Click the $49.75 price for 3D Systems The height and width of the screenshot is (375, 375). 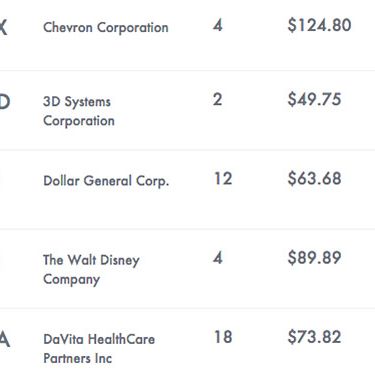[x=314, y=99]
